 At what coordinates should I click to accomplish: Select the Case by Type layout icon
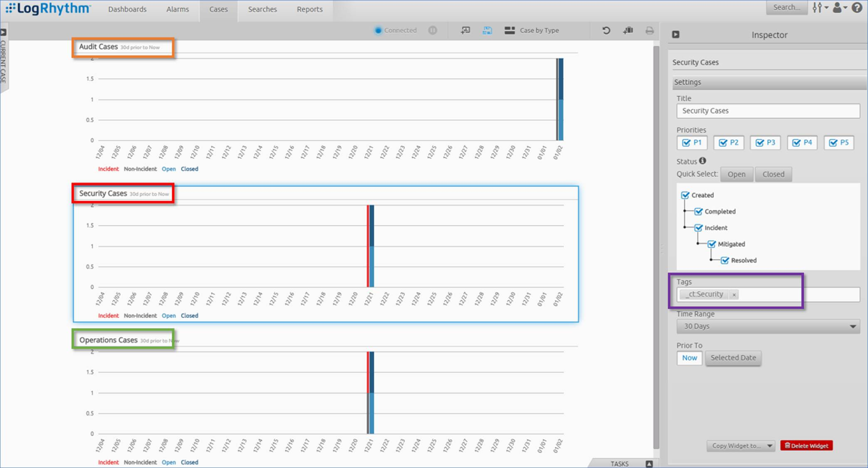[x=510, y=30]
